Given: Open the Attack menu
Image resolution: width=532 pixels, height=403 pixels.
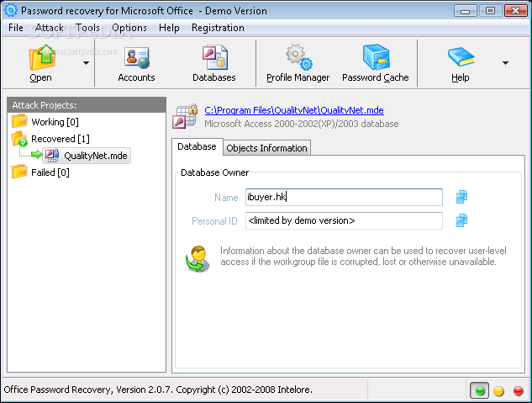Looking at the screenshot, I should 50,28.
